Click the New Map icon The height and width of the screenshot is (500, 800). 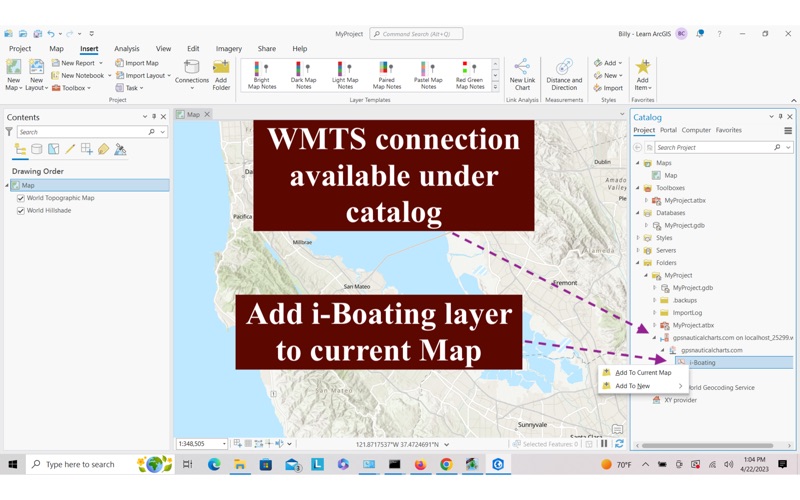[14, 67]
